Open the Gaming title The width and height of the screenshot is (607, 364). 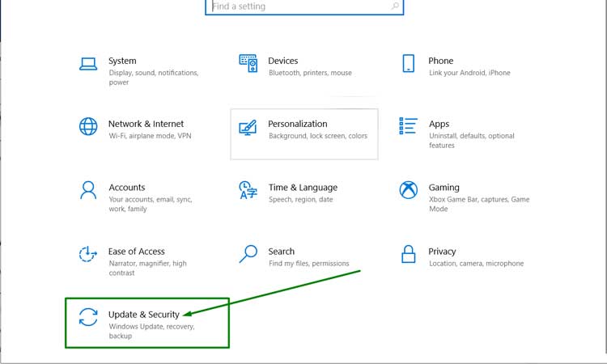444,188
